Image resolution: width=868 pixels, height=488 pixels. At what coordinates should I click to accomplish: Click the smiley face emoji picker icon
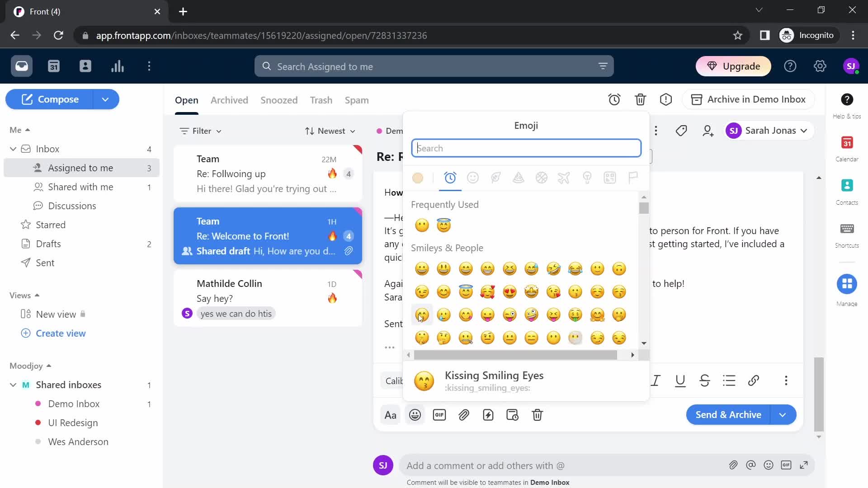(415, 415)
